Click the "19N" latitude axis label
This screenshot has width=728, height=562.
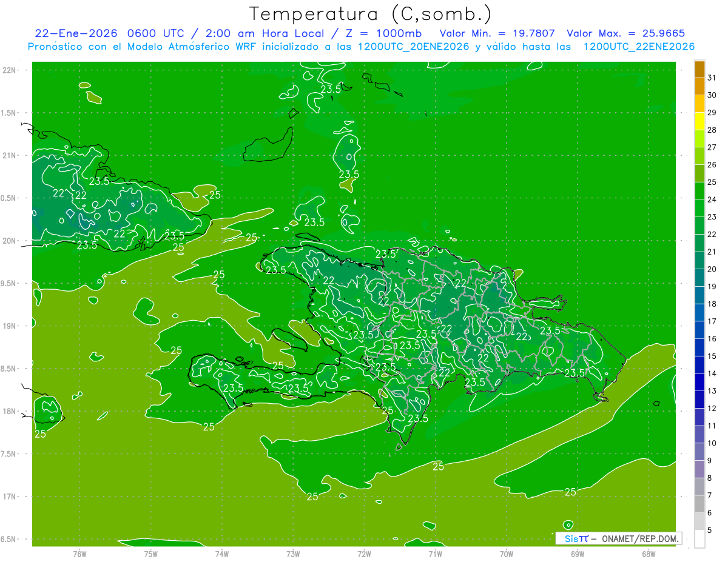pyautogui.click(x=10, y=326)
